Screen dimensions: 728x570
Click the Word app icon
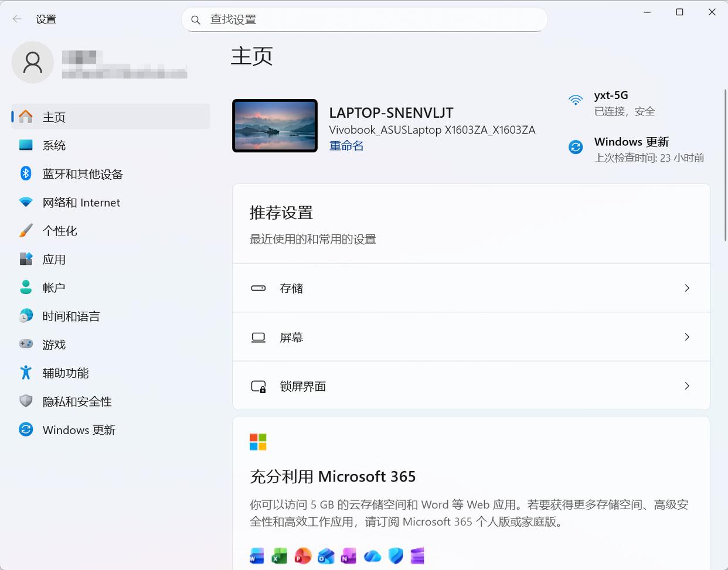tap(257, 556)
